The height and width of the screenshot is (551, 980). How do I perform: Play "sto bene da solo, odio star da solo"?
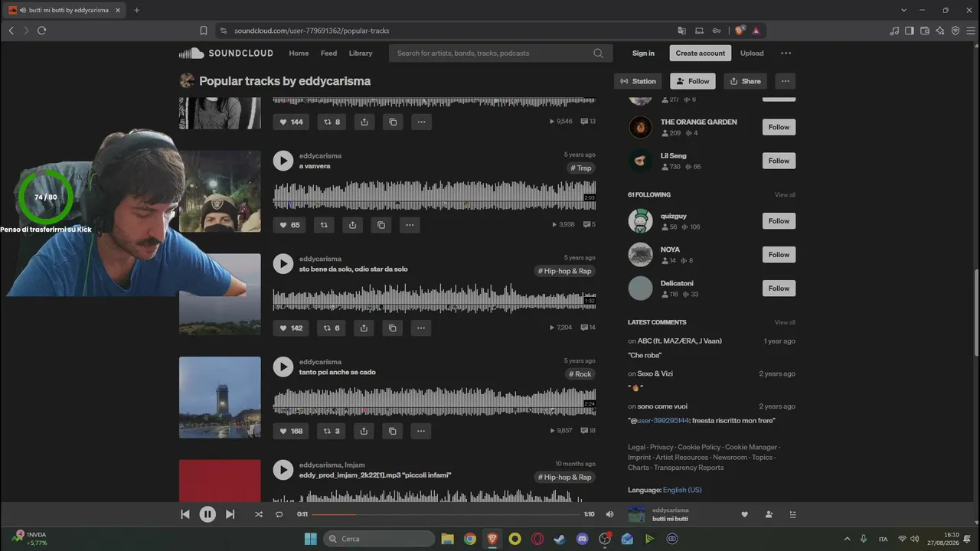tap(283, 264)
